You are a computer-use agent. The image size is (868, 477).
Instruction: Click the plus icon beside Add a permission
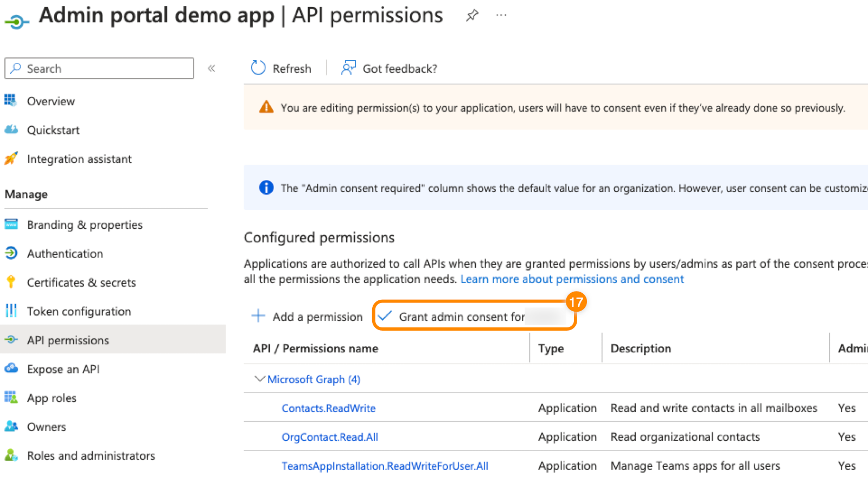pos(258,315)
